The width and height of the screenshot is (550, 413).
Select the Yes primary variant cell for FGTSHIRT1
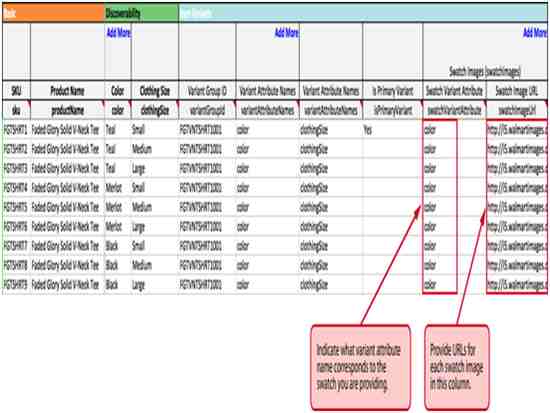pos(393,130)
